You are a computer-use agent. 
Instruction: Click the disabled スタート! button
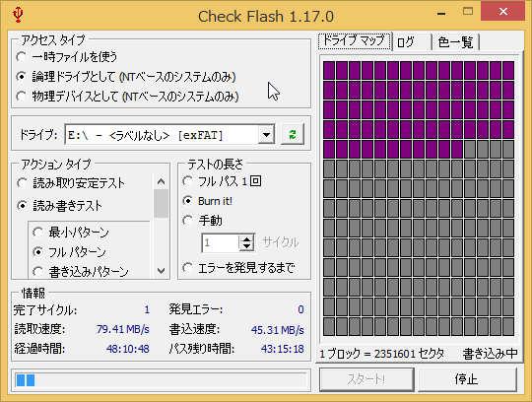(366, 379)
